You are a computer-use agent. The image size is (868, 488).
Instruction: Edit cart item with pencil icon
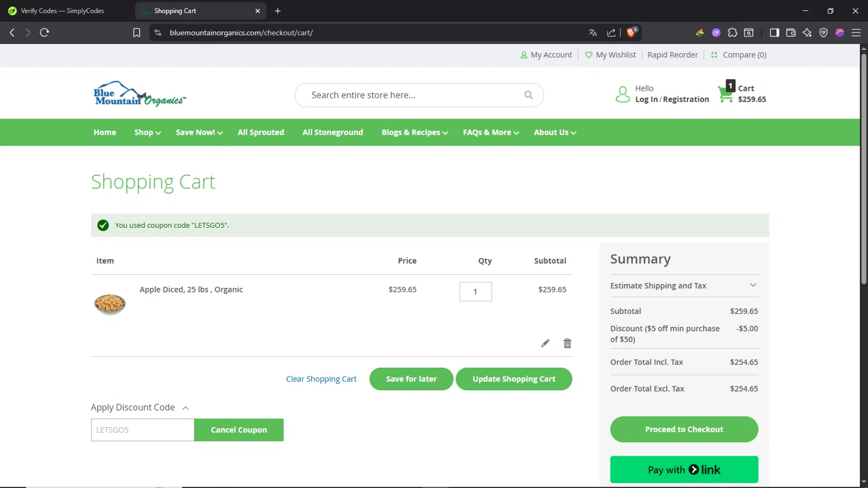click(545, 343)
